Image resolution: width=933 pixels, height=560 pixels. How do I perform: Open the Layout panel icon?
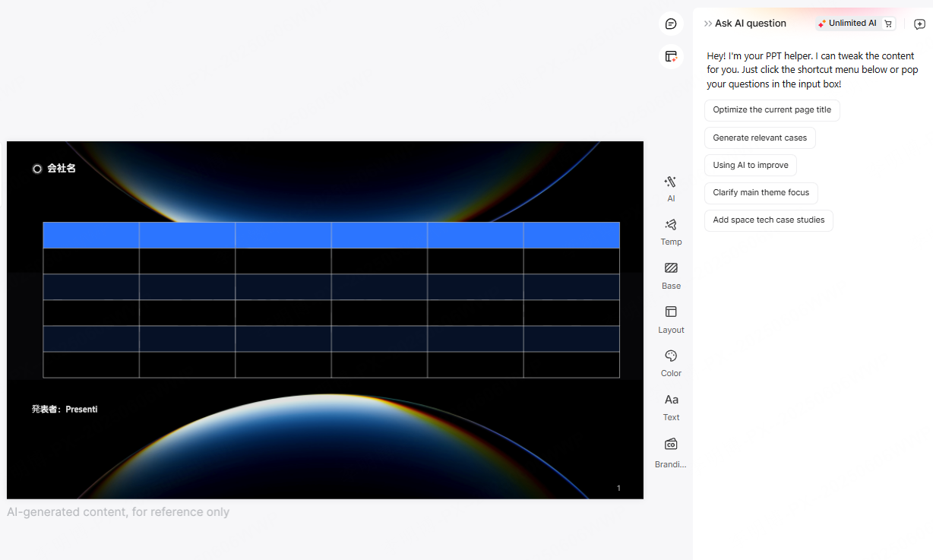(x=671, y=318)
